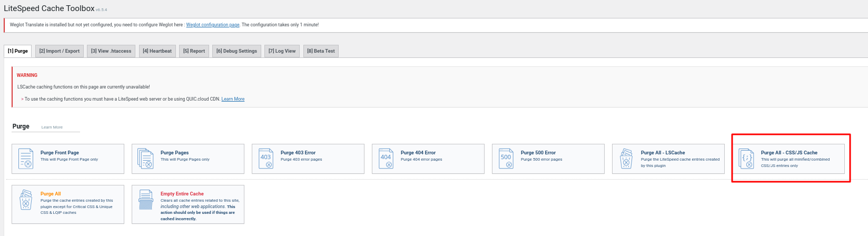This screenshot has width=868, height=236.
Task: Go to the [4] Heartbeat tab
Action: tap(157, 51)
